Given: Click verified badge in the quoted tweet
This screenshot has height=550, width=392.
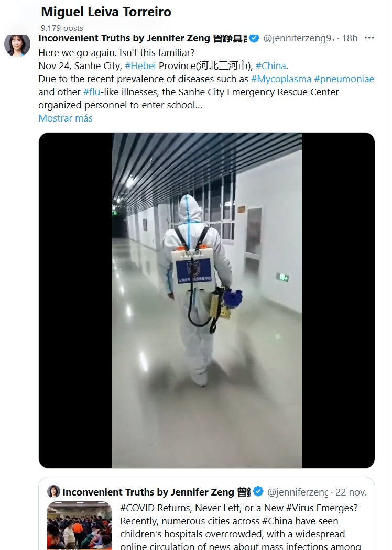Looking at the screenshot, I should [258, 492].
